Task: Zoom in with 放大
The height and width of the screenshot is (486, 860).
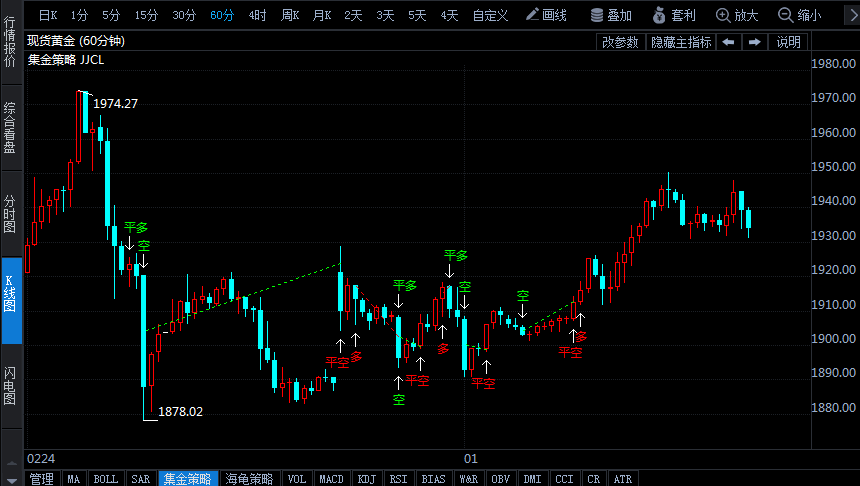Action: pos(737,15)
